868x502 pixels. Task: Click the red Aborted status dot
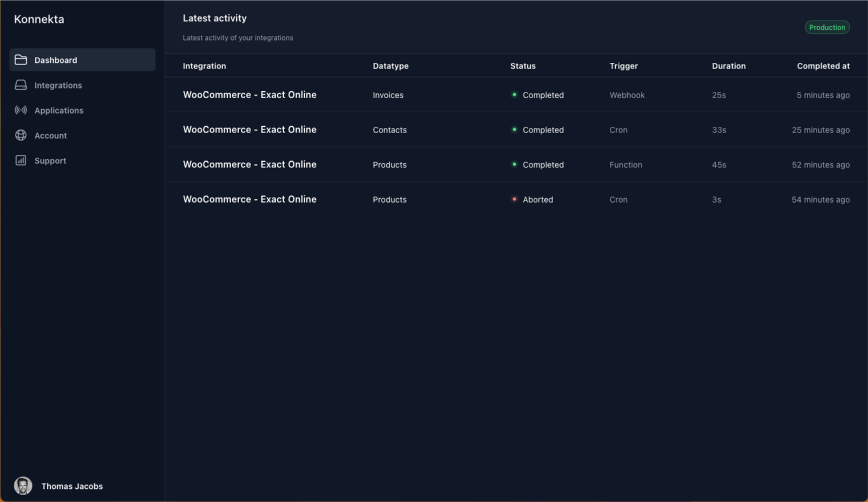514,199
